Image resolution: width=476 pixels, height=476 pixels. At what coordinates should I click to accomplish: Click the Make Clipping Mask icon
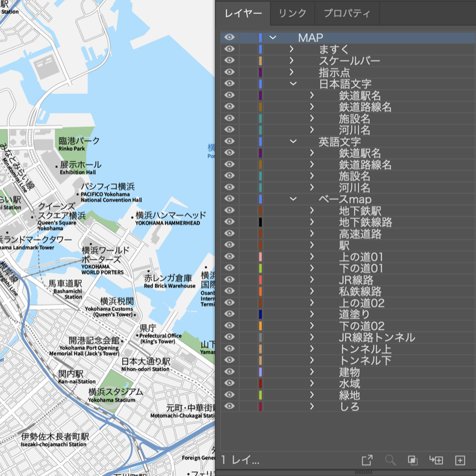(412, 460)
